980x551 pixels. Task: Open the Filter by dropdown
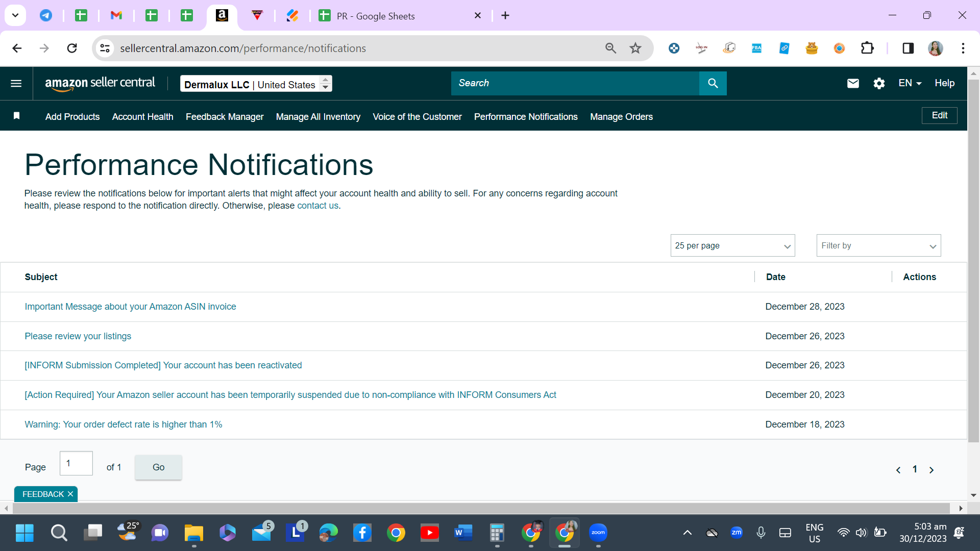(879, 246)
